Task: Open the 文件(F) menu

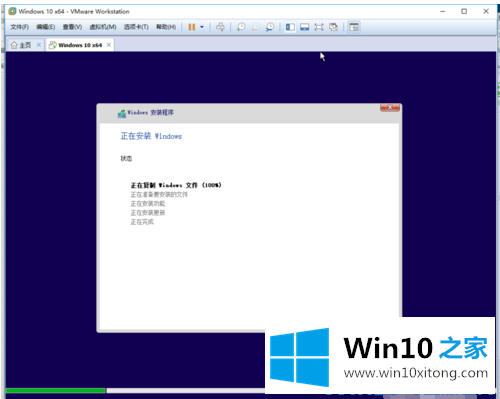Action: (19, 27)
